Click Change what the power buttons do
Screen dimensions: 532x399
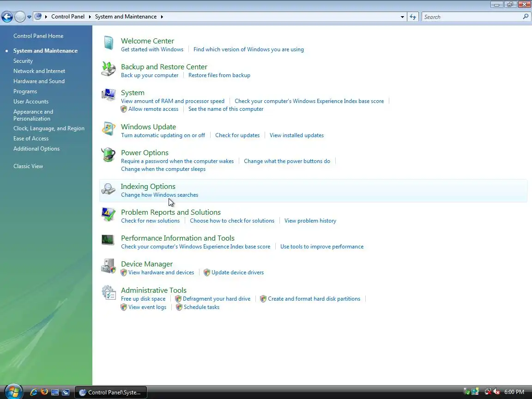click(x=287, y=161)
